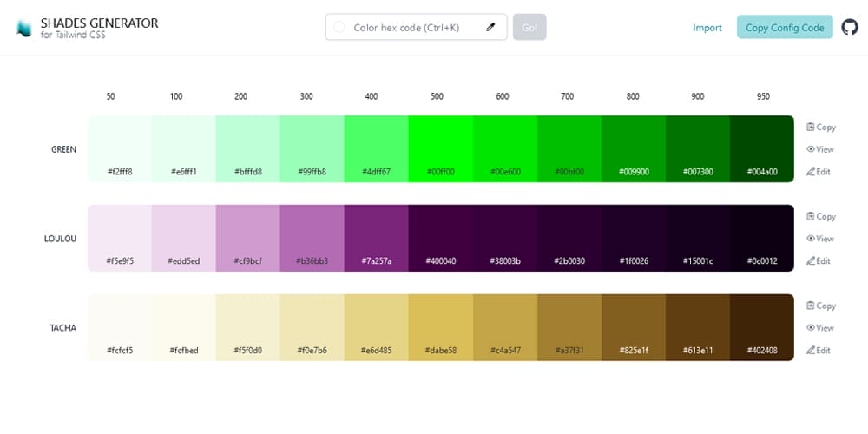This screenshot has width=868, height=434.
Task: Select the green #00e600 swatch
Action: tap(505, 149)
